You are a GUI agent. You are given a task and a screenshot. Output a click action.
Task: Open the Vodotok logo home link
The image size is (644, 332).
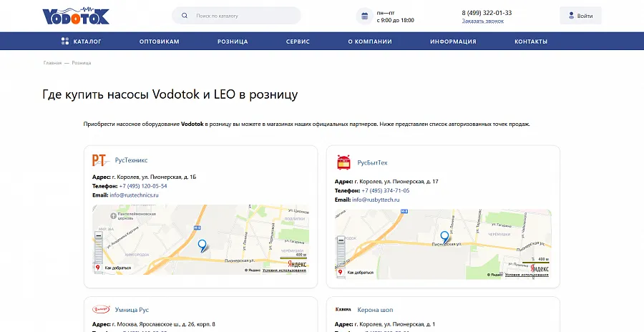coord(76,16)
